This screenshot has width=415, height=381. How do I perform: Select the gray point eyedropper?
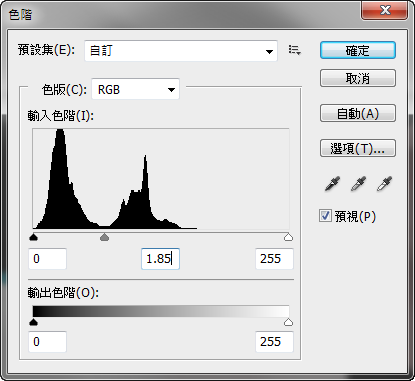tap(358, 183)
